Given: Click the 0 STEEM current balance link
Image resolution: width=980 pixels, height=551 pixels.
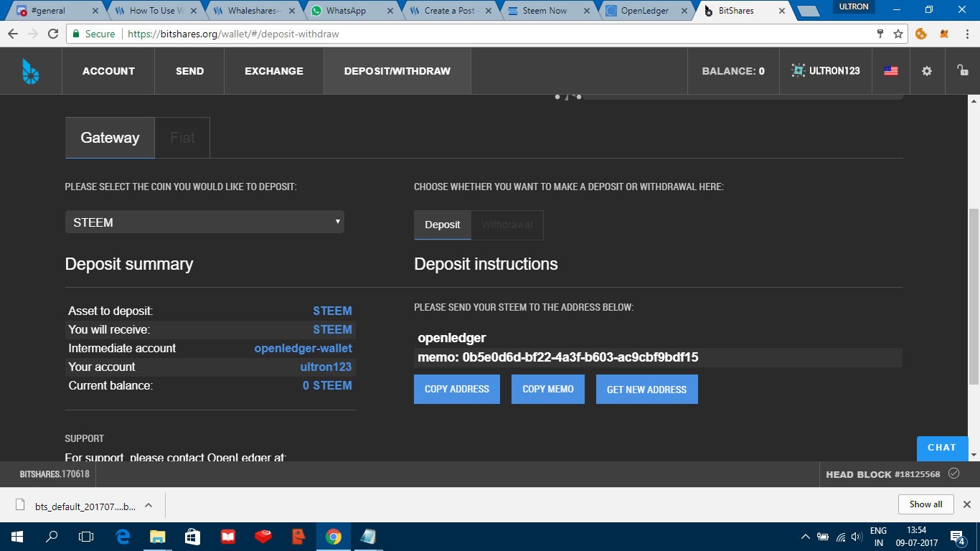Looking at the screenshot, I should click(x=327, y=385).
